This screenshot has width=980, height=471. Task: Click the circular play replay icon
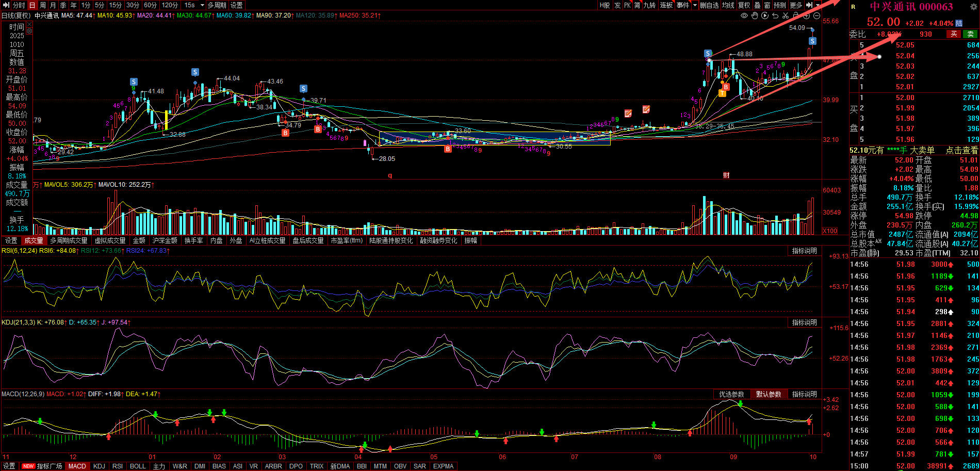(765, 16)
